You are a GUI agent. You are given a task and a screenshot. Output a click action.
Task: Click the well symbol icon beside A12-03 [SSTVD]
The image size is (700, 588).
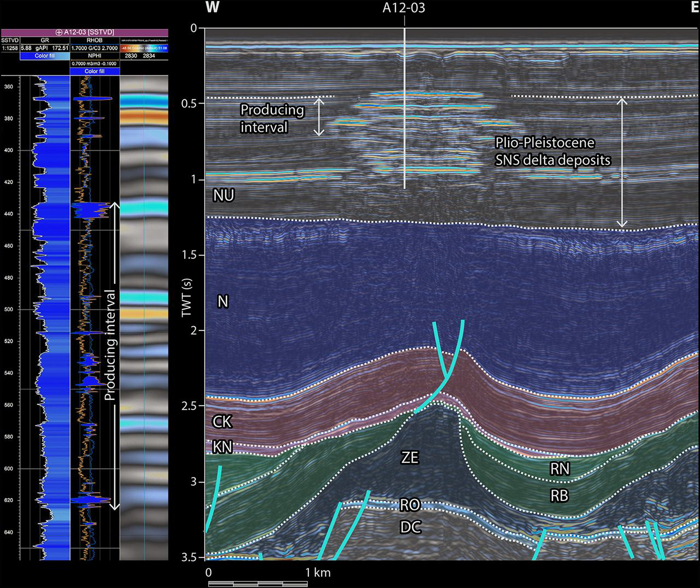coord(59,32)
